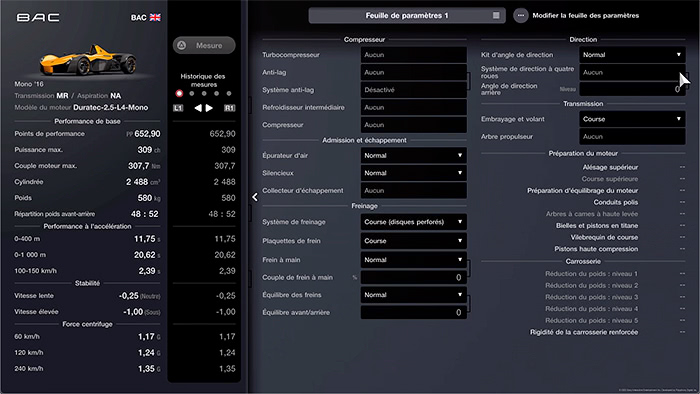The image size is (700, 394).
Task: Click the BAC logo at top left
Action: [x=38, y=17]
